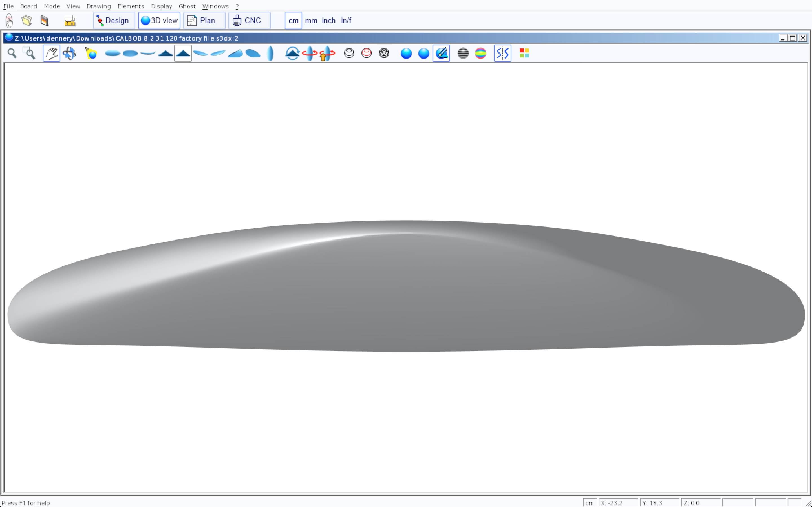Click the light source position icon
Image resolution: width=812 pixels, height=507 pixels.
click(x=91, y=53)
